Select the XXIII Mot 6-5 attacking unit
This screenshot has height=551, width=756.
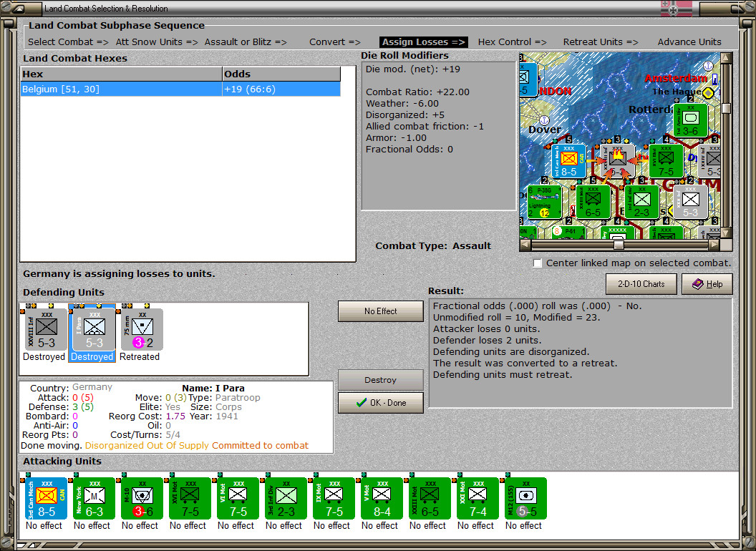click(430, 499)
